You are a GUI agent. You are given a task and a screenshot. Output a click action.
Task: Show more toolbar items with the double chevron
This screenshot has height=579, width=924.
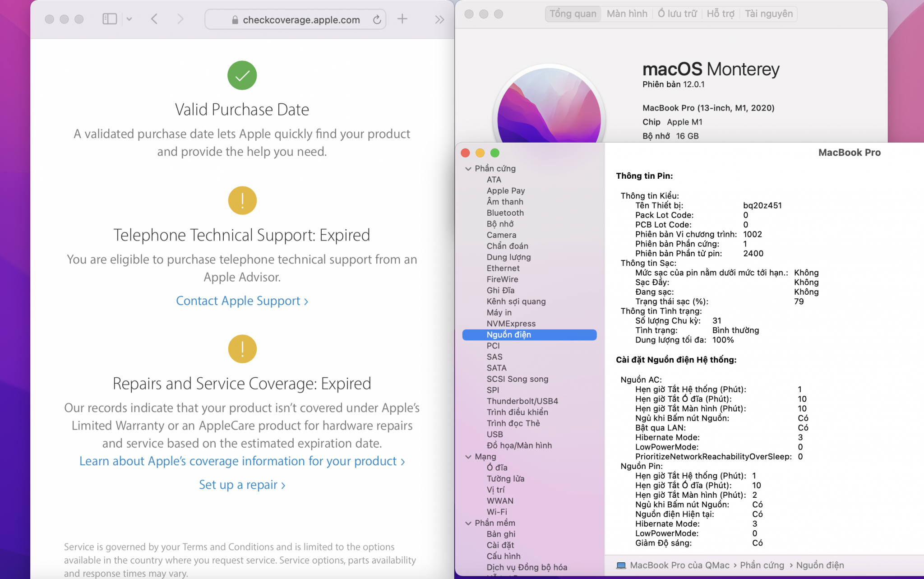pos(439,19)
